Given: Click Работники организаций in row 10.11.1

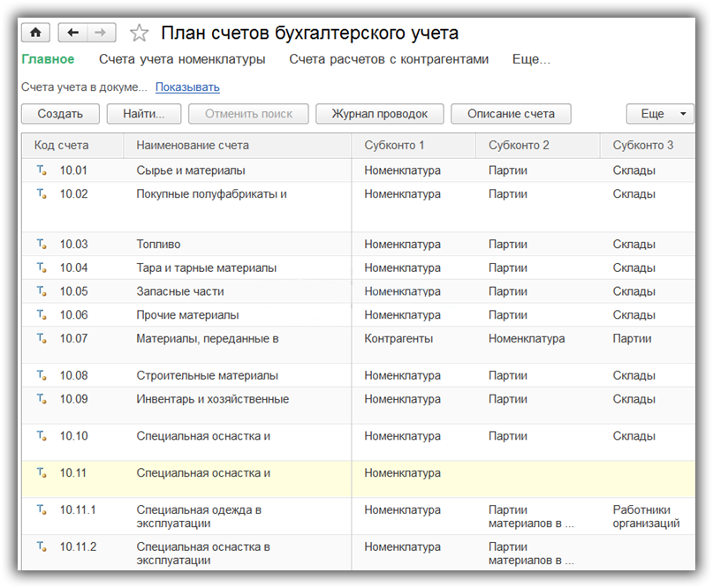Looking at the screenshot, I should click(646, 516).
